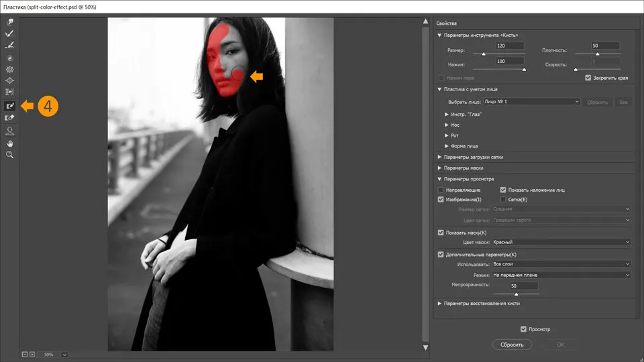Disable the Закрепить края checkbox
The width and height of the screenshot is (644, 362).
tap(588, 78)
